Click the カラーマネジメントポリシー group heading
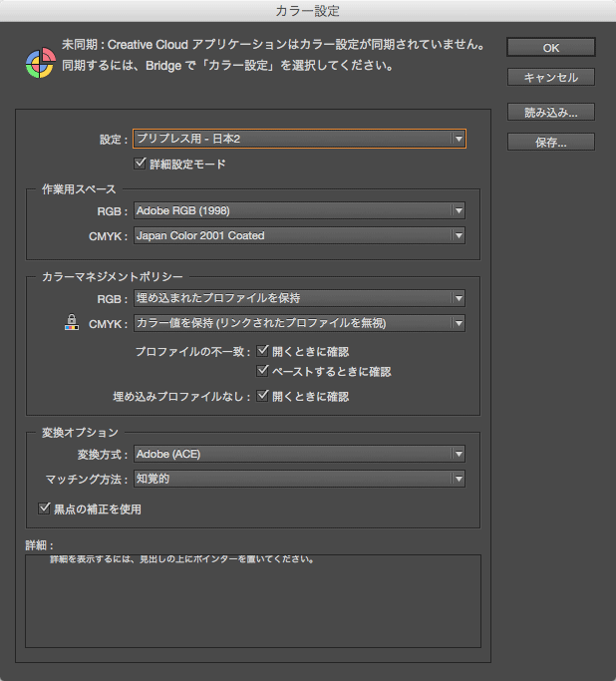The height and width of the screenshot is (681, 616). pos(113,276)
